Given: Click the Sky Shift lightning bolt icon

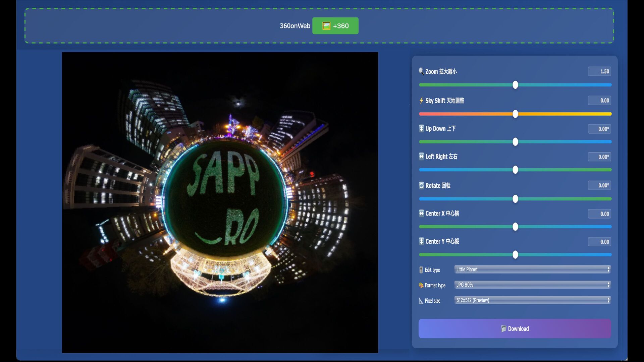Looking at the screenshot, I should click(421, 101).
